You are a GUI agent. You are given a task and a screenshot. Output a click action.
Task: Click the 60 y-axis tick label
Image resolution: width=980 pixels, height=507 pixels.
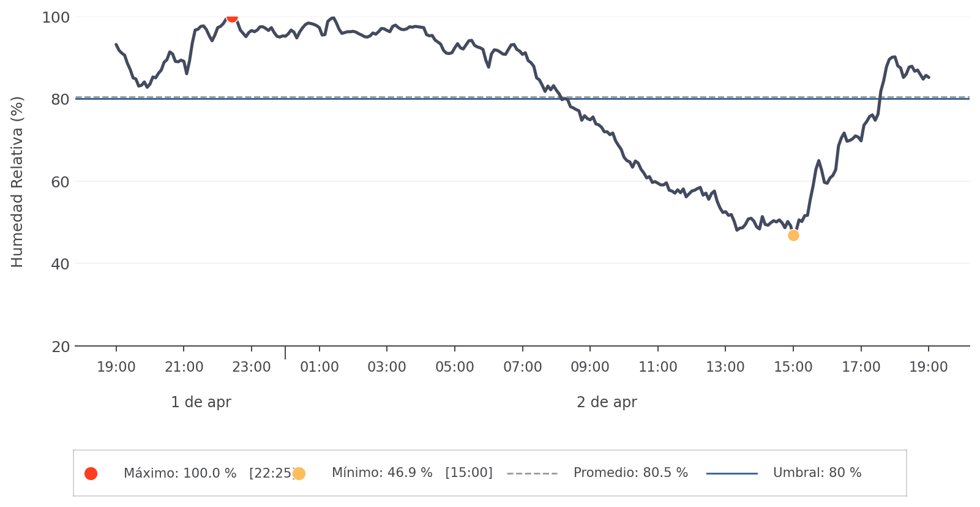60,182
